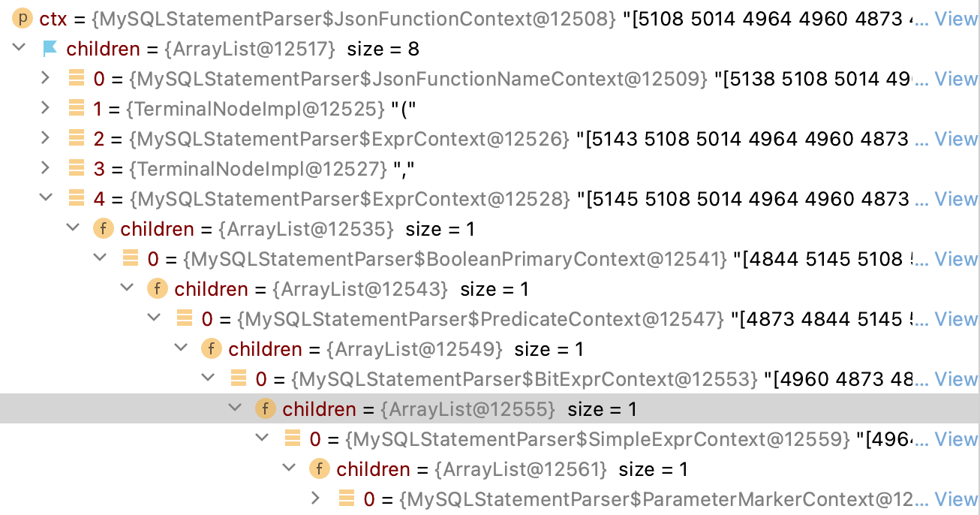Click the field icon beside BitExprContext's children
980x515 pixels.
265,408
